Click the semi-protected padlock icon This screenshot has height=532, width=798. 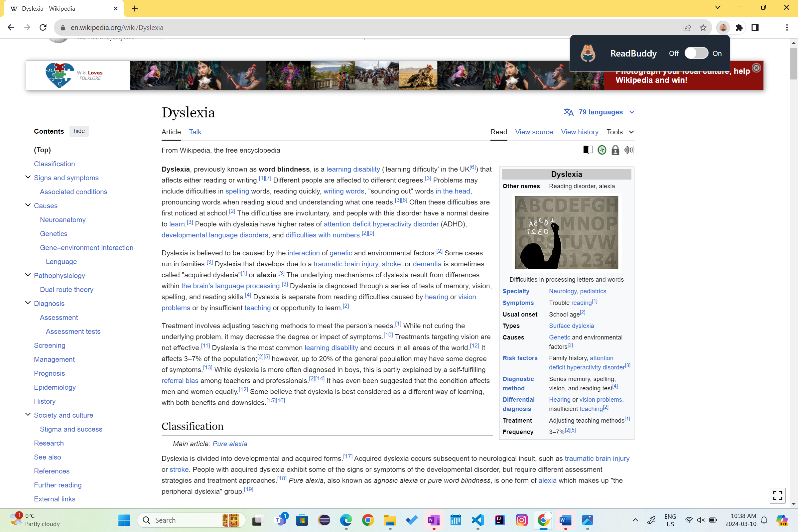pyautogui.click(x=615, y=150)
